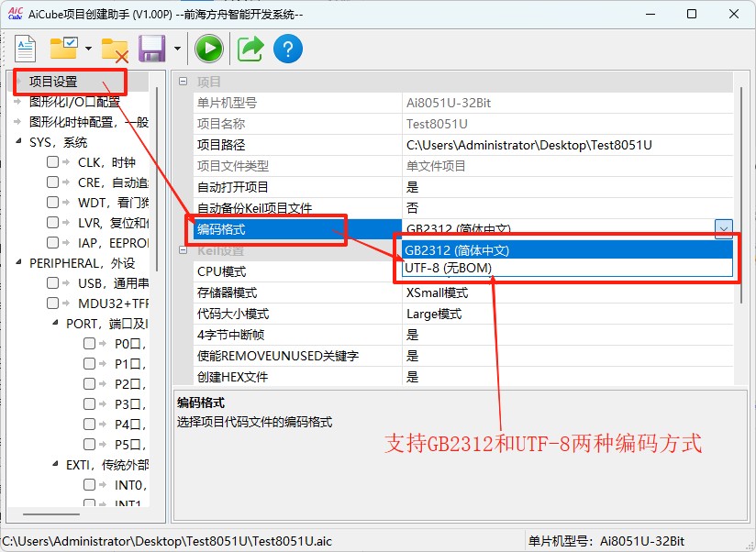Click arrow icon beside USB，通用串
The height and width of the screenshot is (552, 756).
[66, 282]
